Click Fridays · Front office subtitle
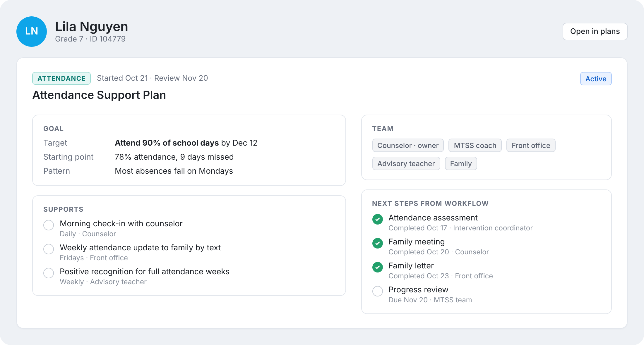Image resolution: width=644 pixels, height=345 pixels. 94,258
